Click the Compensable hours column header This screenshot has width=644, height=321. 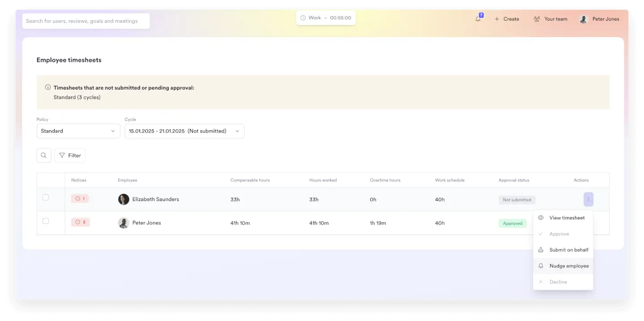(x=250, y=180)
